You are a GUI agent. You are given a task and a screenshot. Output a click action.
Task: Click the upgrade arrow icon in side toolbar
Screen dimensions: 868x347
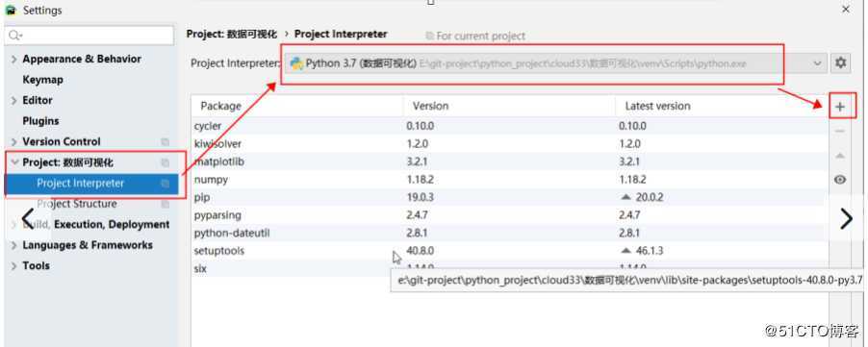840,156
